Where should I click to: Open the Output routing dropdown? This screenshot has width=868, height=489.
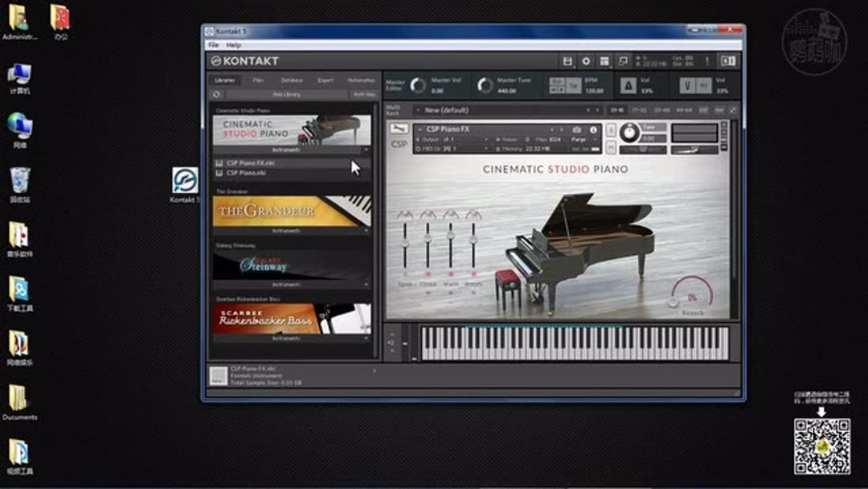486,138
